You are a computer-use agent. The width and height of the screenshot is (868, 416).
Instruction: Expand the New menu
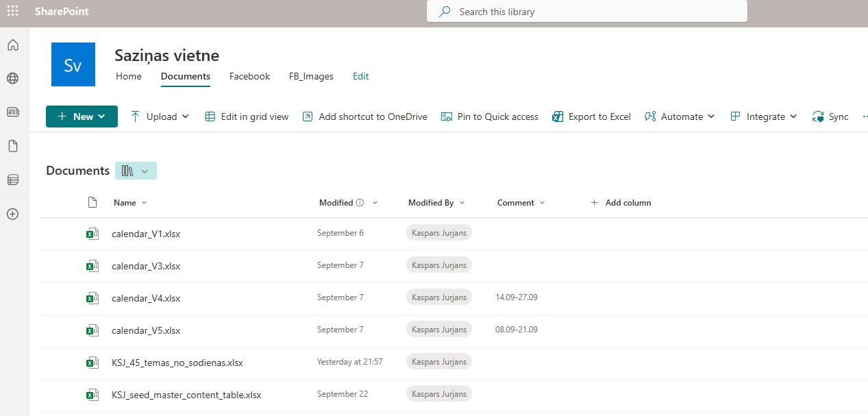tap(82, 117)
